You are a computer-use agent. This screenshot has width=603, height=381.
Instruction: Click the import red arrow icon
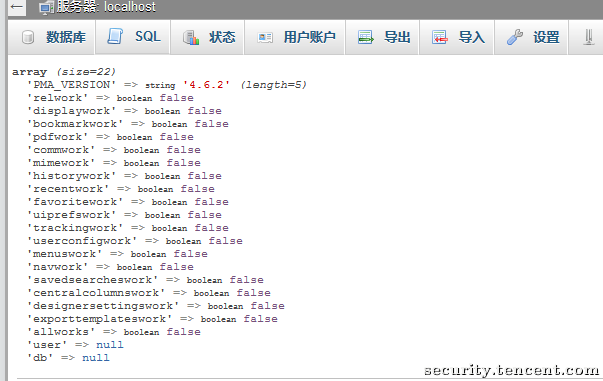pos(440,37)
